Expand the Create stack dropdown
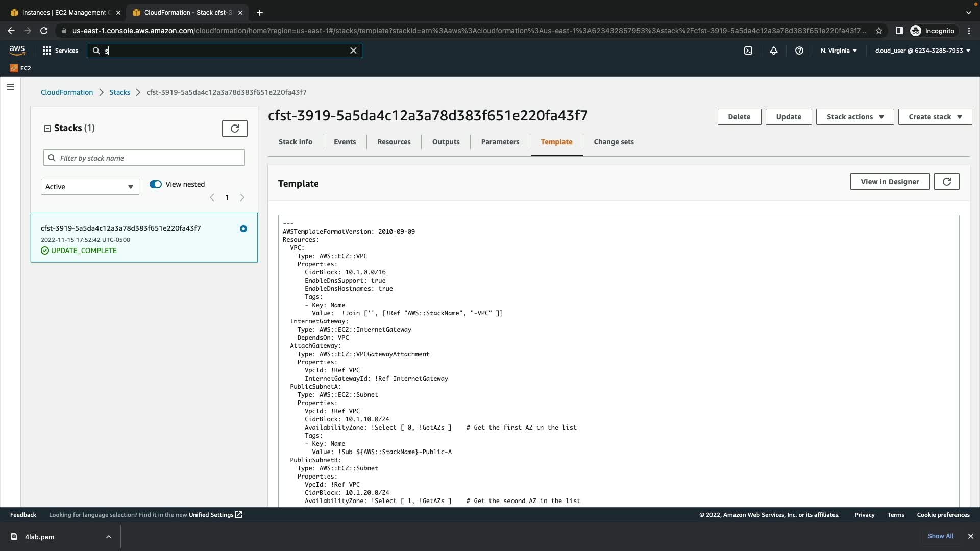980x551 pixels. [x=935, y=117]
